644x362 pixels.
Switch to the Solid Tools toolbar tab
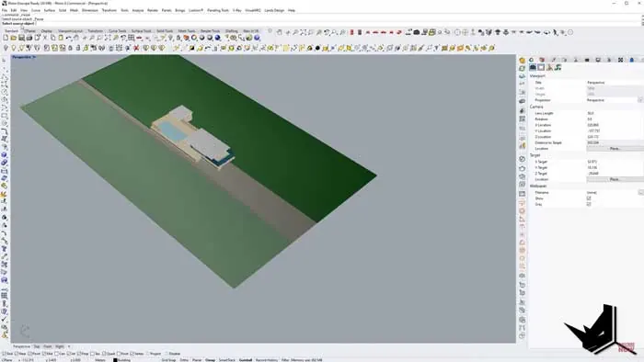(x=165, y=31)
